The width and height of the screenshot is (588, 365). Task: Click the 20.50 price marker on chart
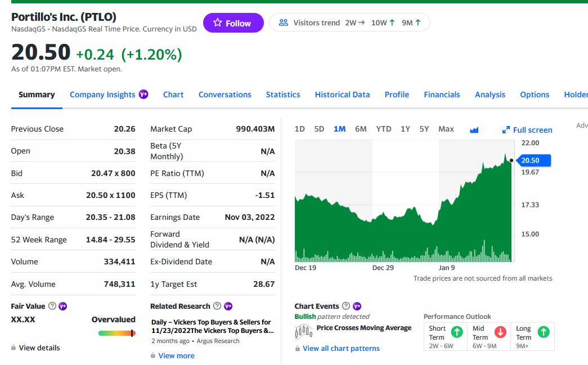click(533, 160)
